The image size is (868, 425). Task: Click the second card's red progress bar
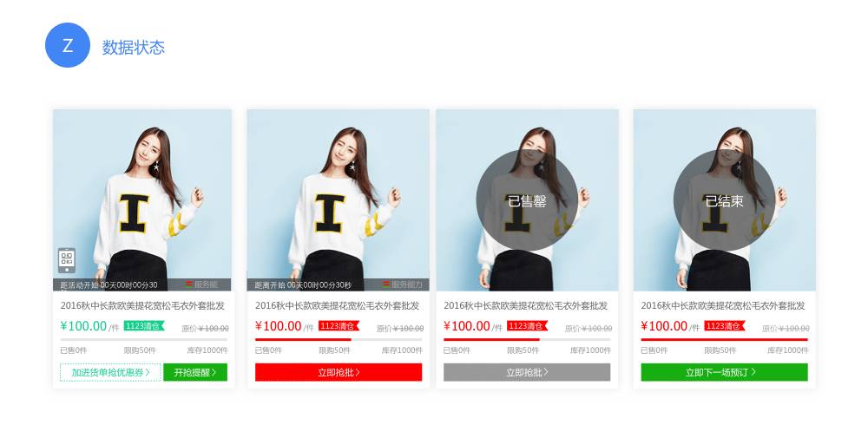click(339, 339)
